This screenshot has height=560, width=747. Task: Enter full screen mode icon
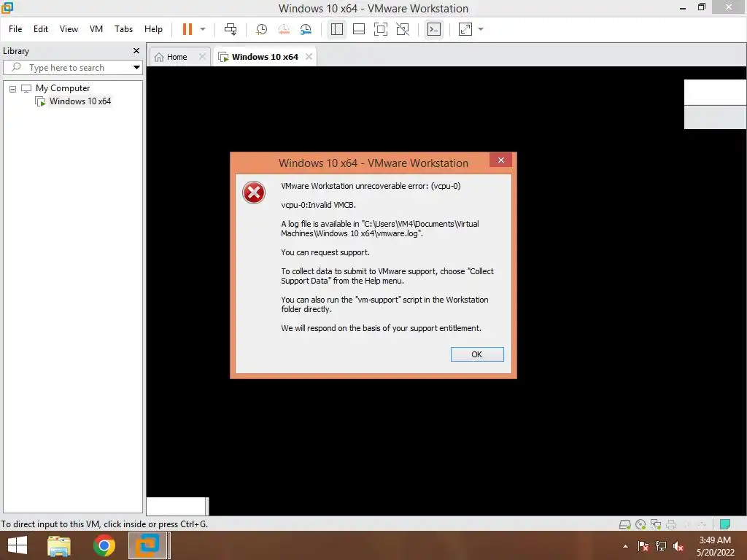(x=381, y=29)
